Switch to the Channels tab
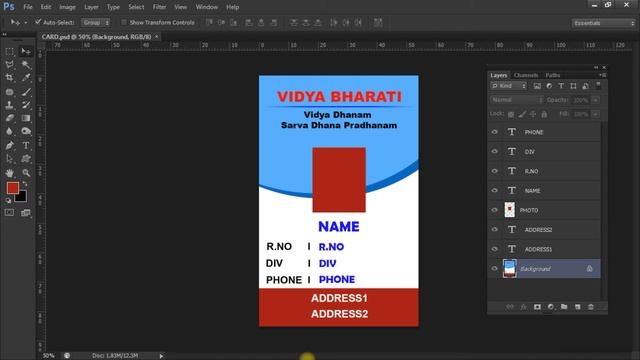 tap(526, 75)
